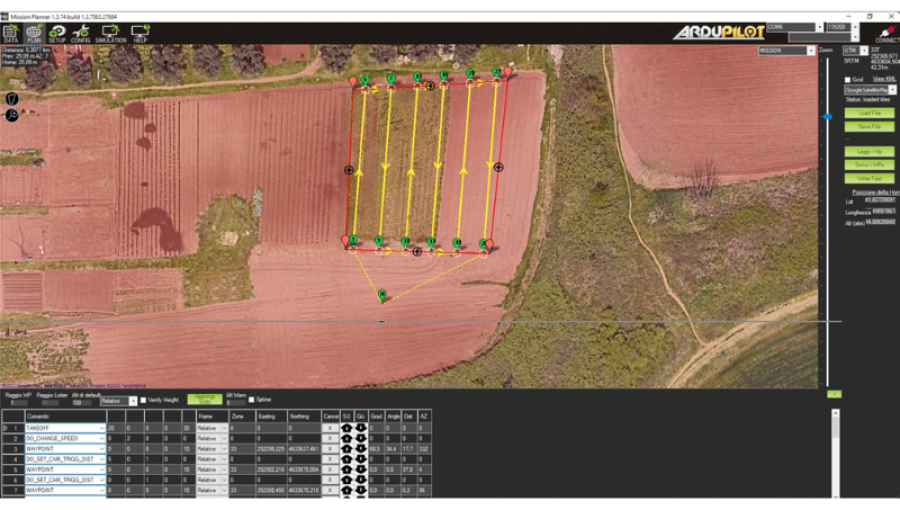Click the Raggio WP input field

18,403
